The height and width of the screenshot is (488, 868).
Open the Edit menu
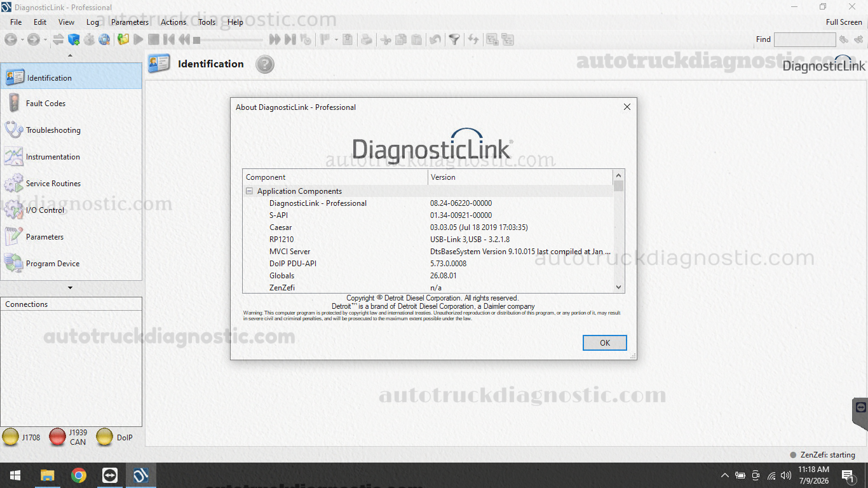point(40,22)
